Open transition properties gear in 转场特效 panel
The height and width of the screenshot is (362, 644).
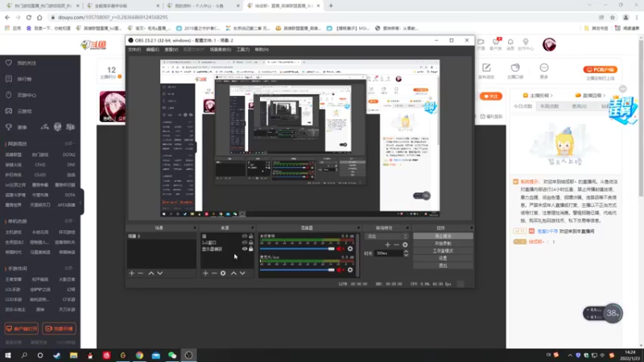click(405, 245)
